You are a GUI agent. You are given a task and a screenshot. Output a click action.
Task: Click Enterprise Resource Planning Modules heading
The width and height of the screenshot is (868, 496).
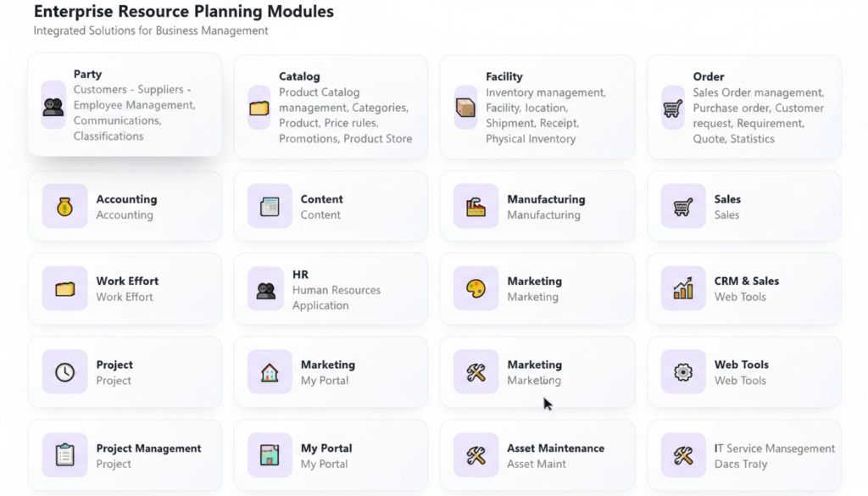tap(184, 12)
